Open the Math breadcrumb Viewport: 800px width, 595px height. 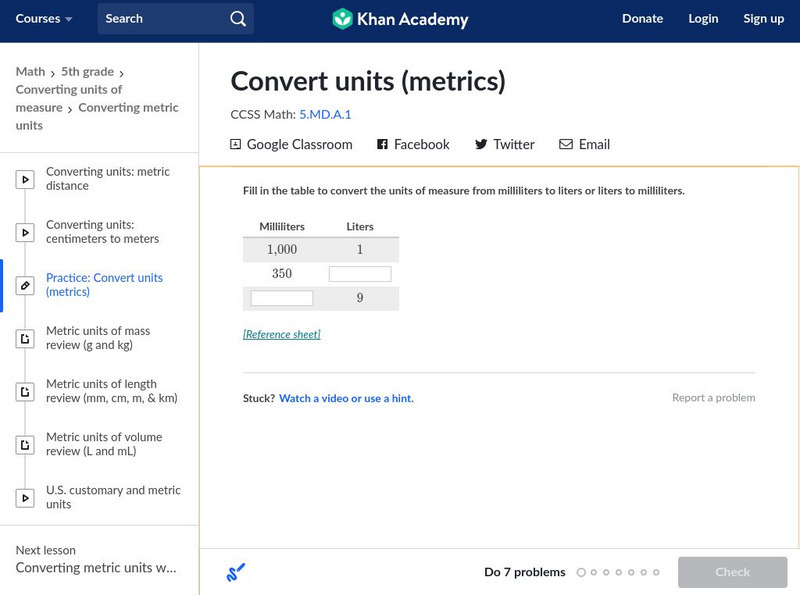tap(30, 72)
